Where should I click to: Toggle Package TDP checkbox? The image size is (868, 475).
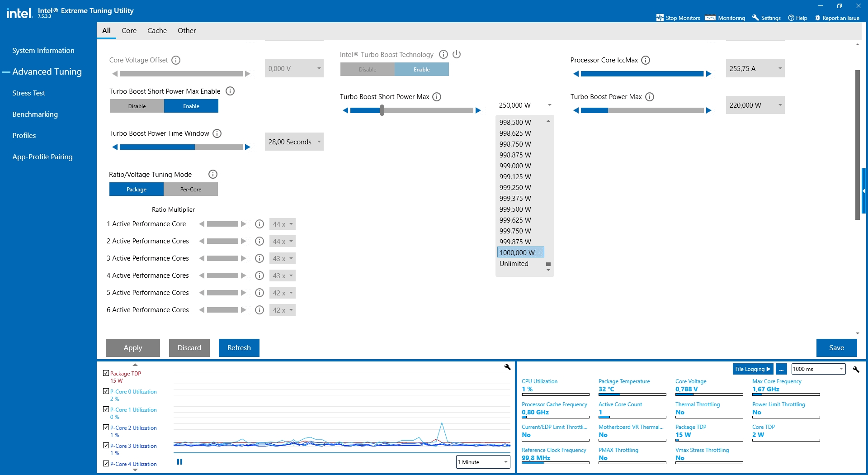(106, 373)
